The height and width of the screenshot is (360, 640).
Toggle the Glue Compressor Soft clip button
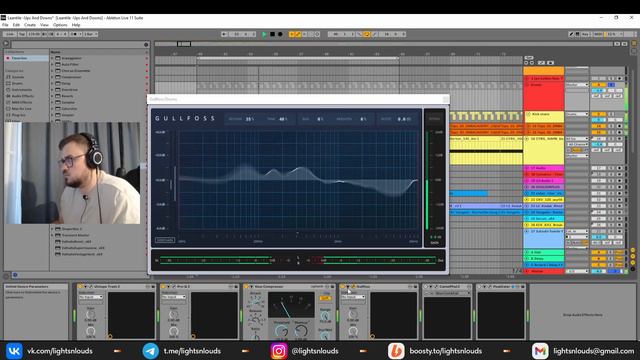coord(325,298)
